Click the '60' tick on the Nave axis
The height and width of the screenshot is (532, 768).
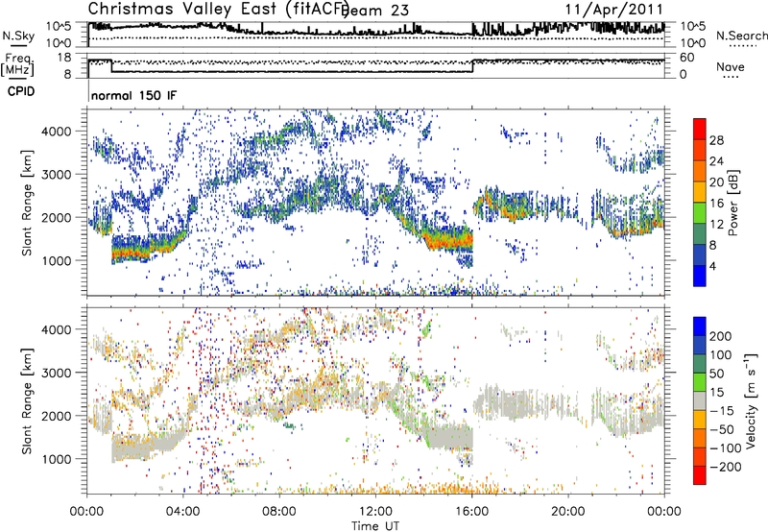[x=687, y=58]
